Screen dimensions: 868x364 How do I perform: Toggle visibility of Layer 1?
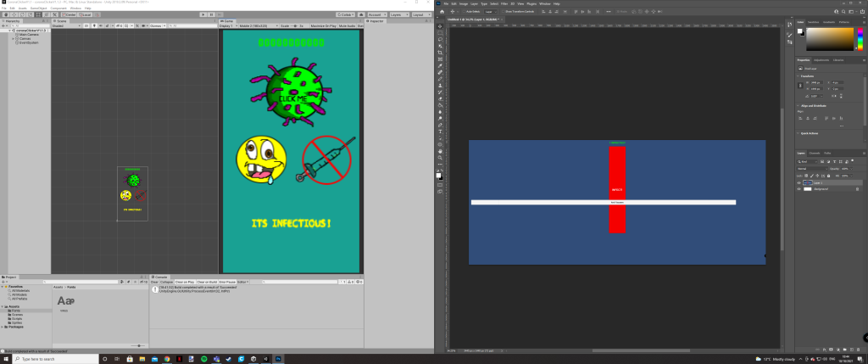(x=798, y=182)
